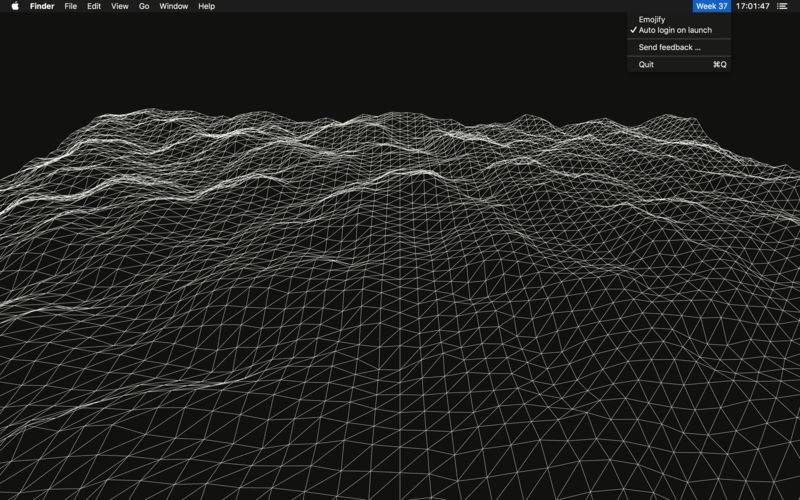Open Notification Center icon in menu bar
The image size is (800, 500).
tap(782, 6)
